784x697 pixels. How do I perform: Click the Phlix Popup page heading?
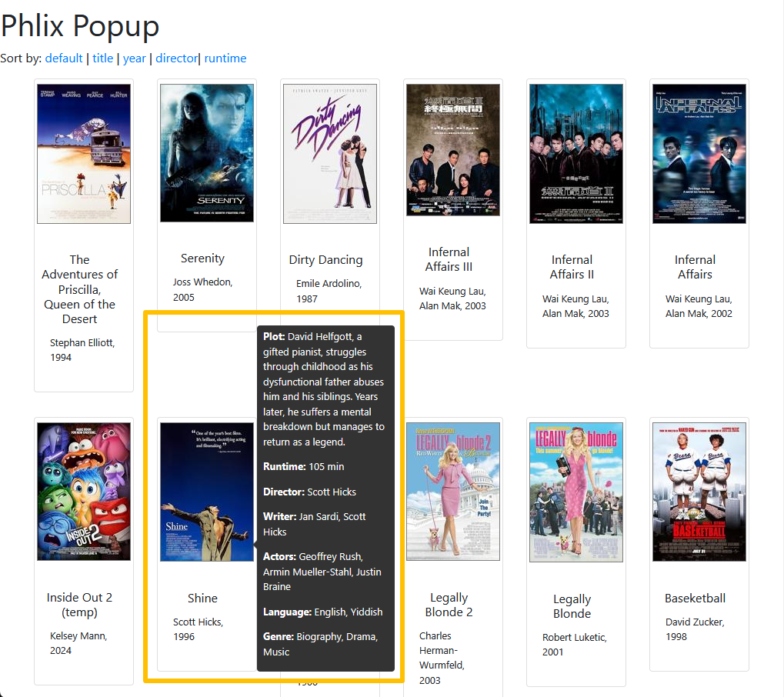80,26
